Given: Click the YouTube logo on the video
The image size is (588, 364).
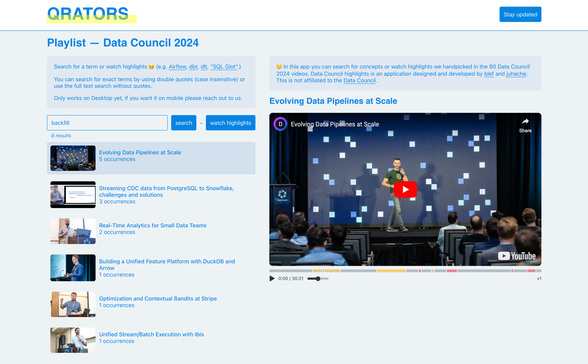Looking at the screenshot, I should click(x=517, y=256).
